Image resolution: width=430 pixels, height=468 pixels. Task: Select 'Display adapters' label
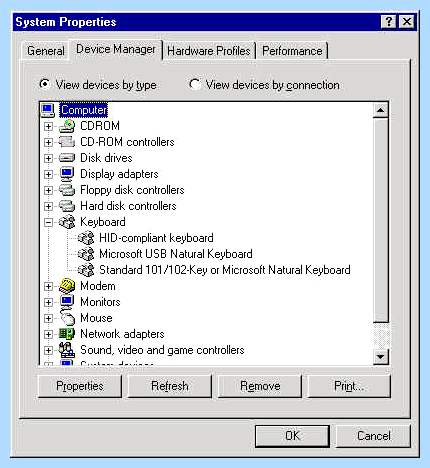119,174
